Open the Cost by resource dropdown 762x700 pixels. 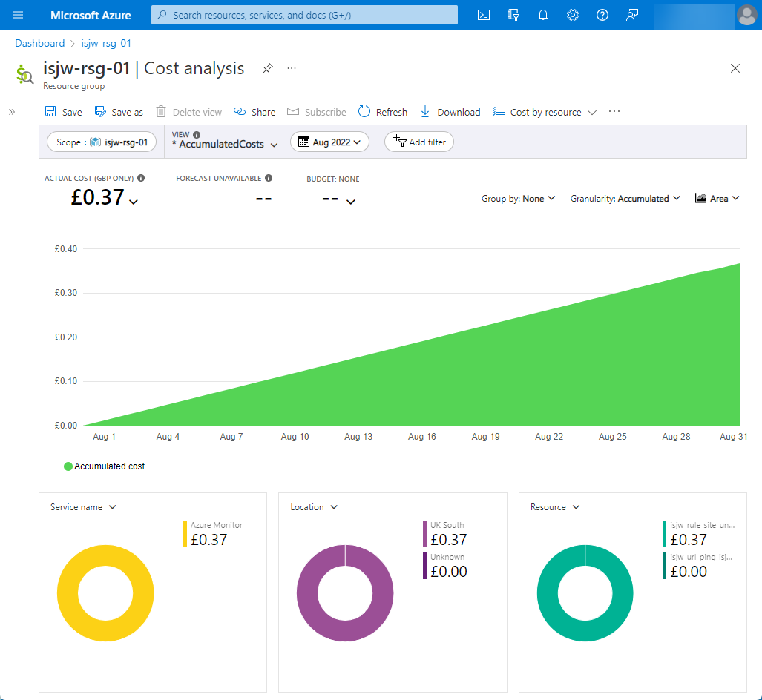(545, 112)
